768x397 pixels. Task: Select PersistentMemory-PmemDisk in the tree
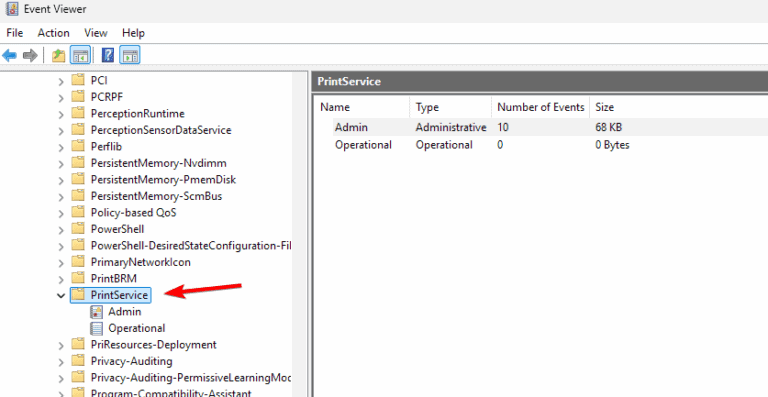click(163, 180)
